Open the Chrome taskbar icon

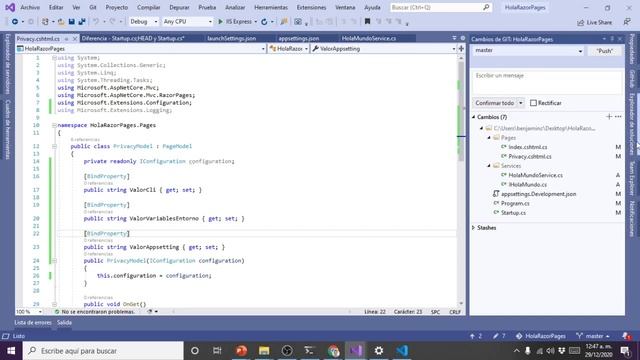[333, 351]
